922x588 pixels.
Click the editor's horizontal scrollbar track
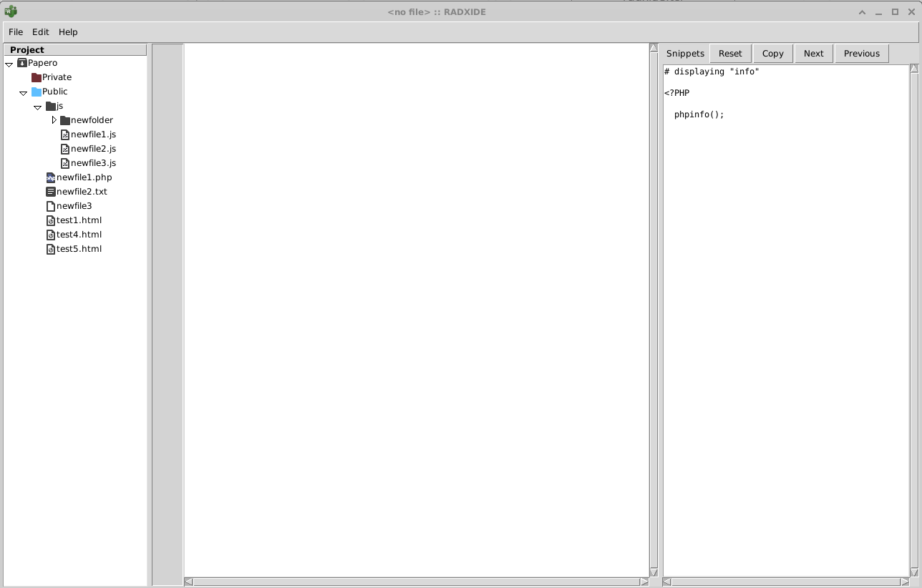416,582
